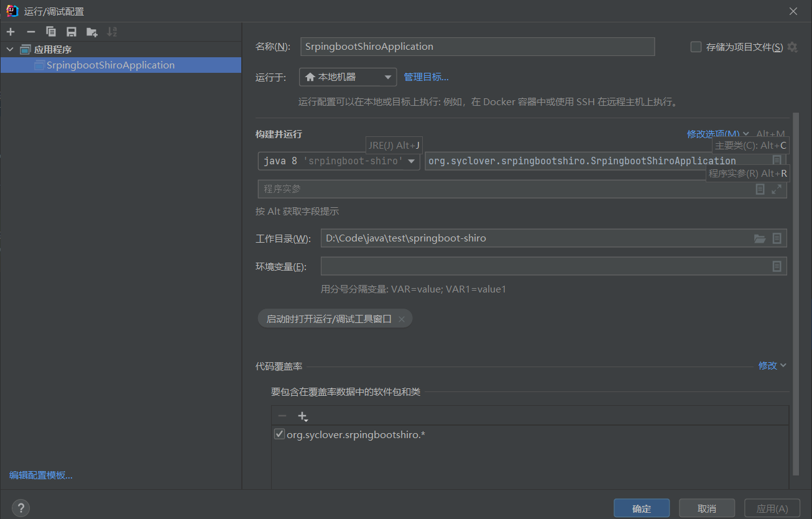Remove the 启动时打开运行/调试工具窗口 tag
This screenshot has width=812, height=519.
coord(402,319)
